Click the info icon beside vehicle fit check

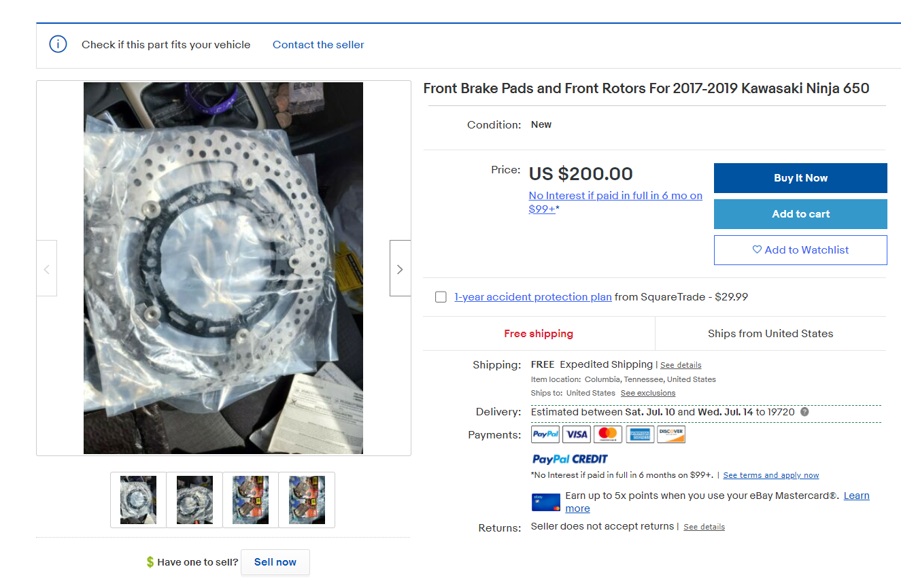(x=58, y=45)
